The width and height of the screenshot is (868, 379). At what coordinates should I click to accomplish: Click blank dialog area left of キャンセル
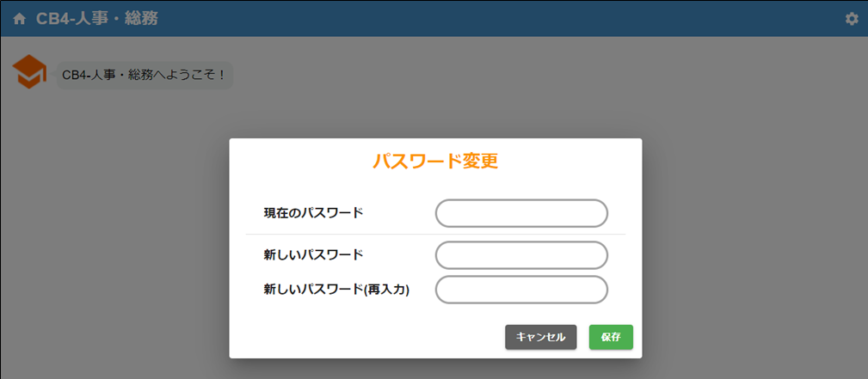click(x=361, y=337)
